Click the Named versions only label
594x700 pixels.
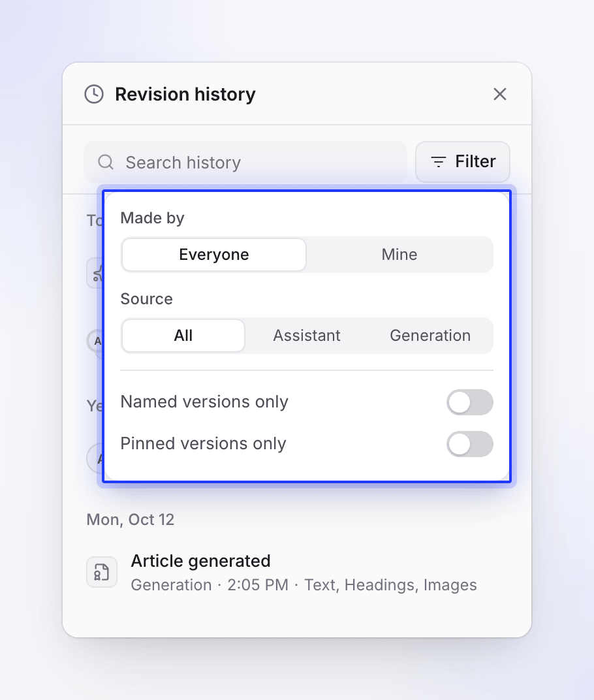click(204, 402)
